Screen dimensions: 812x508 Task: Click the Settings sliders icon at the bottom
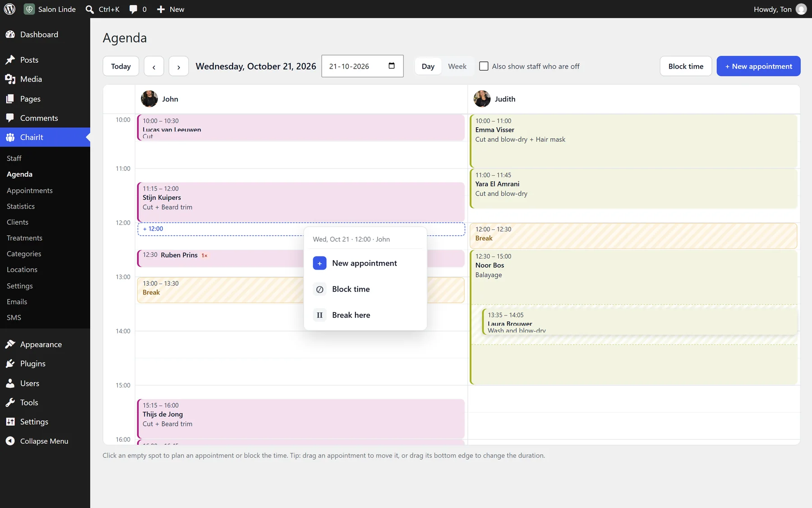[x=10, y=422]
